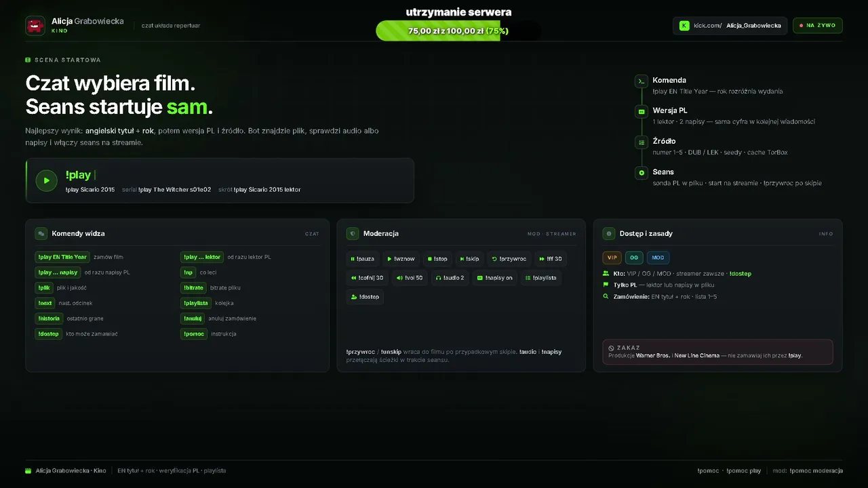This screenshot has height=488, width=868.
Task: Click the Komendy widza chat bubble icon
Action: click(x=41, y=233)
